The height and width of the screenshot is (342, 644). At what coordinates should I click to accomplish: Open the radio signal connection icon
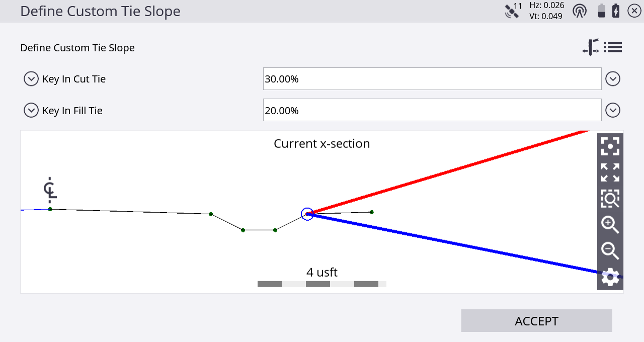tap(580, 11)
